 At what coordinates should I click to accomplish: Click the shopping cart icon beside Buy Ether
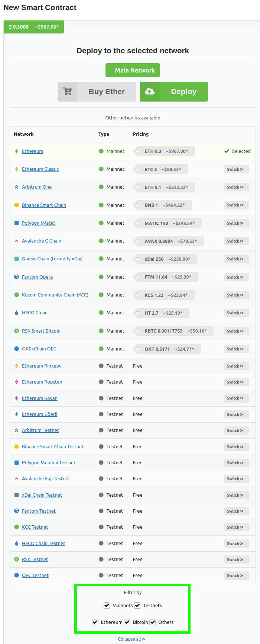click(67, 92)
